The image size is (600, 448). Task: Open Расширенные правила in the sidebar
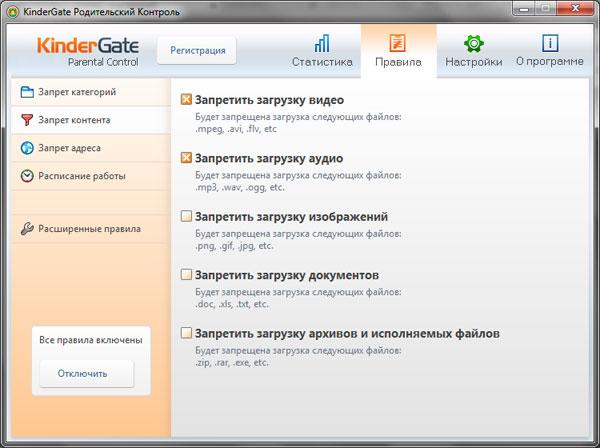tap(91, 228)
